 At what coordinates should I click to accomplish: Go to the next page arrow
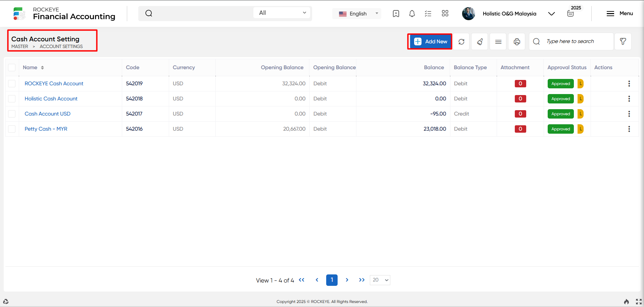[x=347, y=280]
